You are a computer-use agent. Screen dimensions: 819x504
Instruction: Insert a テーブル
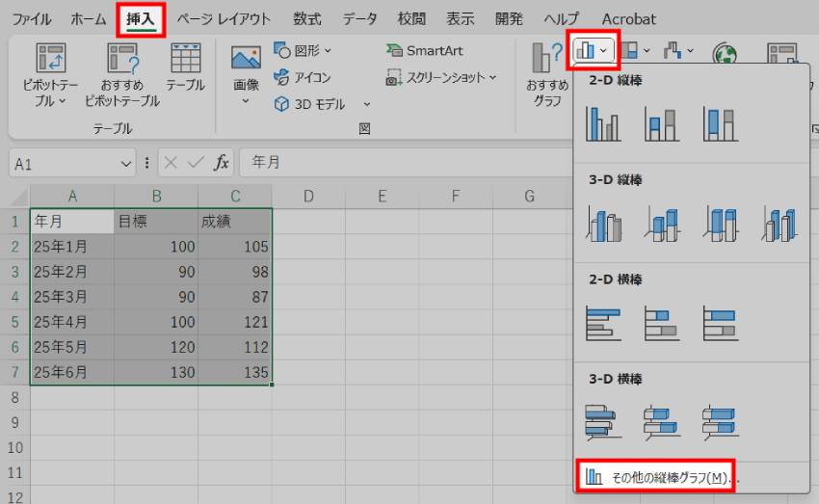185,67
